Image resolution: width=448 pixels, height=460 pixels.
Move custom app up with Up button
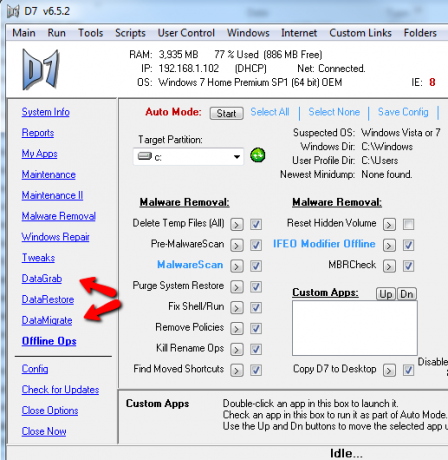coord(386,294)
